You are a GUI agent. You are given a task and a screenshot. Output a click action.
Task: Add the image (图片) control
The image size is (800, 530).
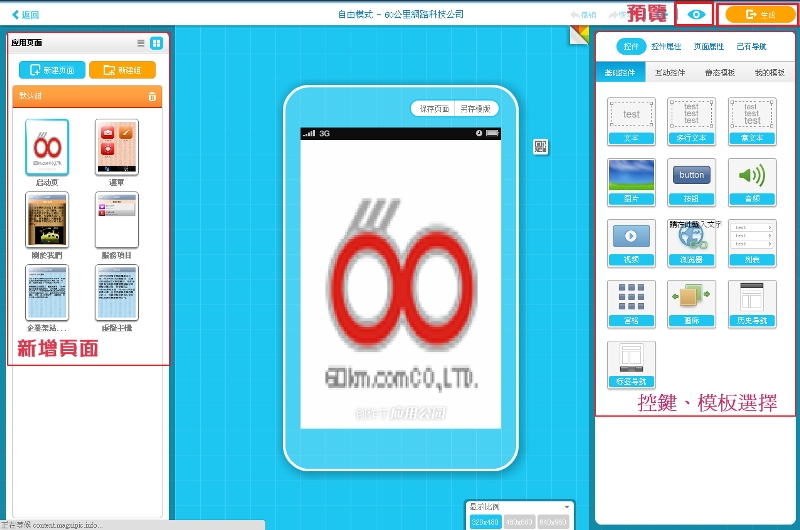pos(631,182)
